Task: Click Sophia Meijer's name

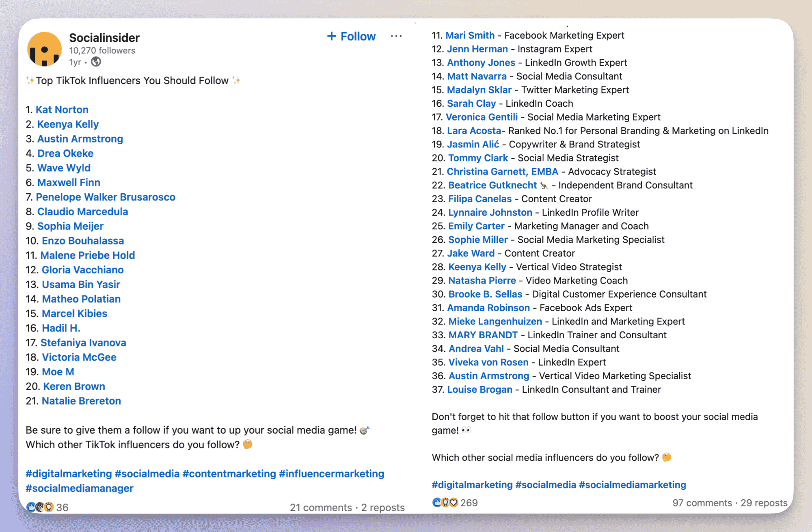Action: coord(70,226)
